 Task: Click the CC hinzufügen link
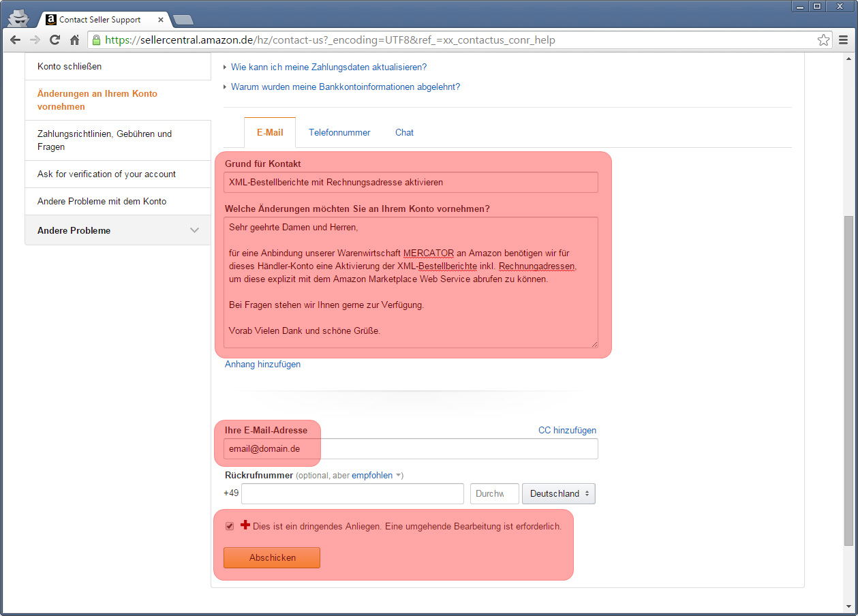[x=567, y=431]
